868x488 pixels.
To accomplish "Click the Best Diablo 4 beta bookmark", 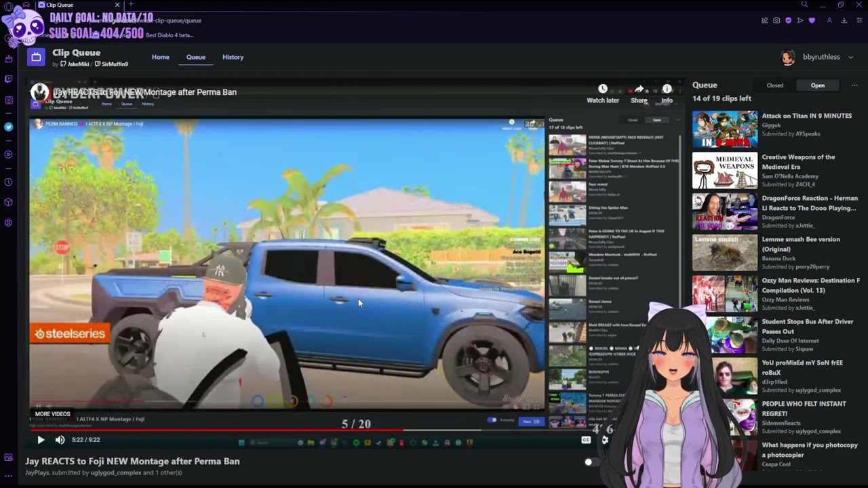I will click(170, 35).
